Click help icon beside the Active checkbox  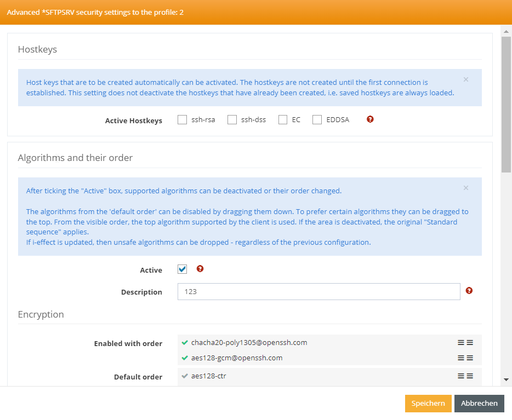pyautogui.click(x=200, y=269)
